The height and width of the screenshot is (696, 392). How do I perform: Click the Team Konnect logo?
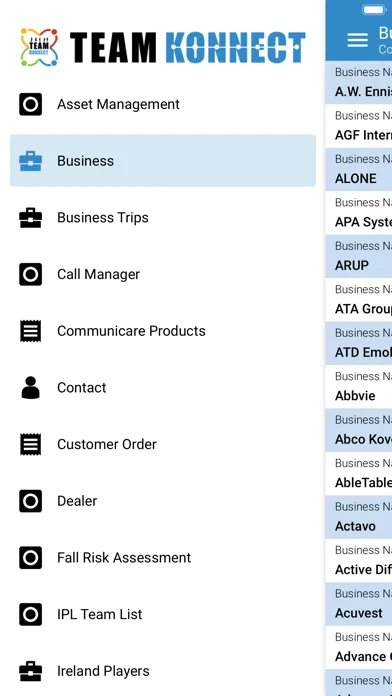click(x=163, y=47)
